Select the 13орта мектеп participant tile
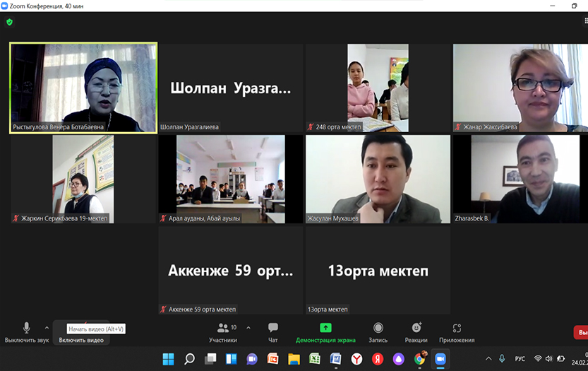 [378, 271]
